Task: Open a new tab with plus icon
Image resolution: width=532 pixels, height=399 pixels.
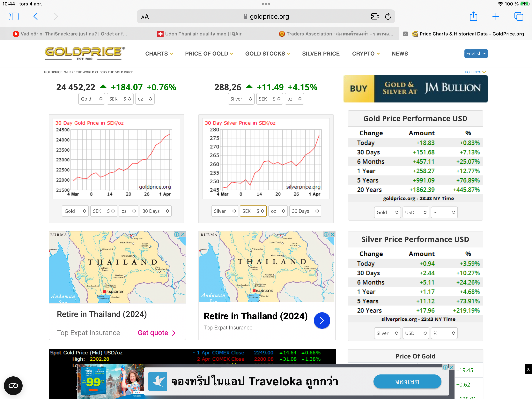Action: click(x=496, y=16)
